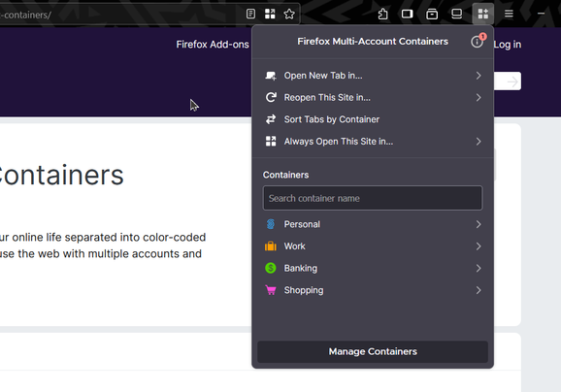Click the toolbar icon right of extensions
The width and height of the screenshot is (561, 392).
click(x=407, y=14)
